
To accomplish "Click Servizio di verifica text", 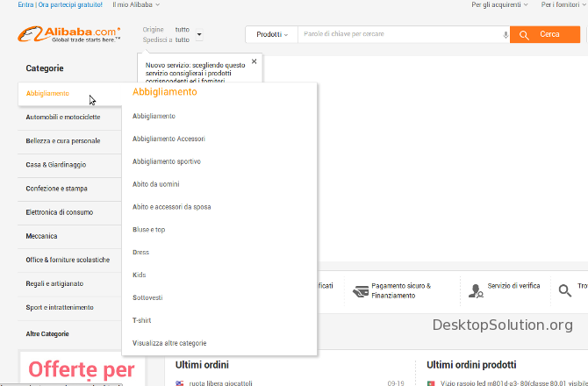I will [x=513, y=286].
